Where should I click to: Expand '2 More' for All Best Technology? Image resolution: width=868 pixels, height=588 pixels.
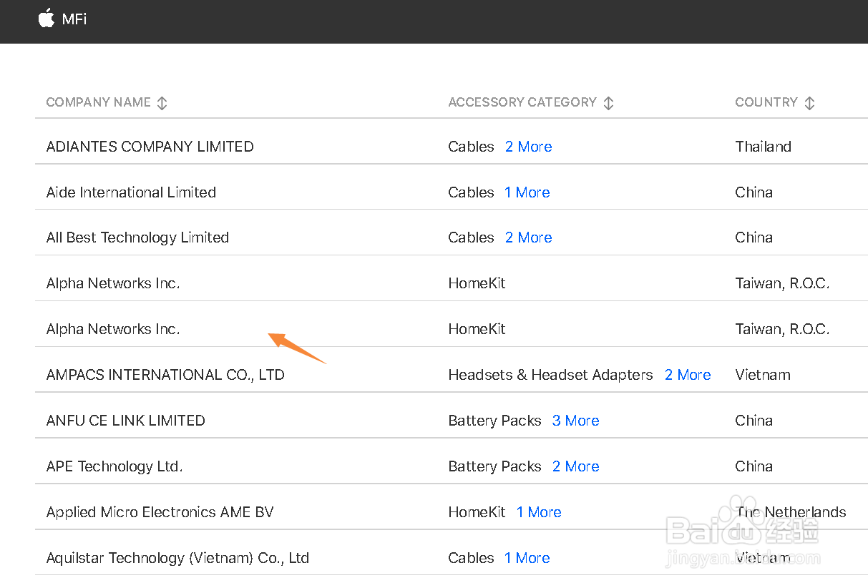coord(528,237)
